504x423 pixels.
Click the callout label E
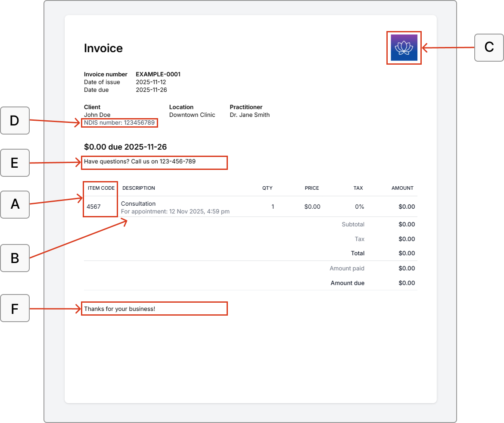coord(15,163)
